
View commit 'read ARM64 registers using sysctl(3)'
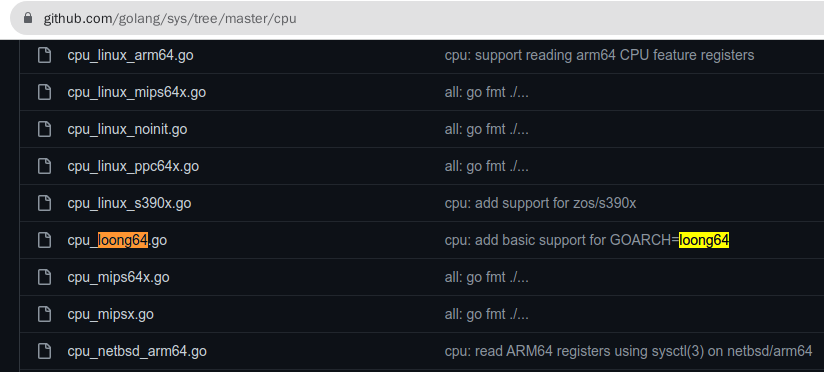628,351
